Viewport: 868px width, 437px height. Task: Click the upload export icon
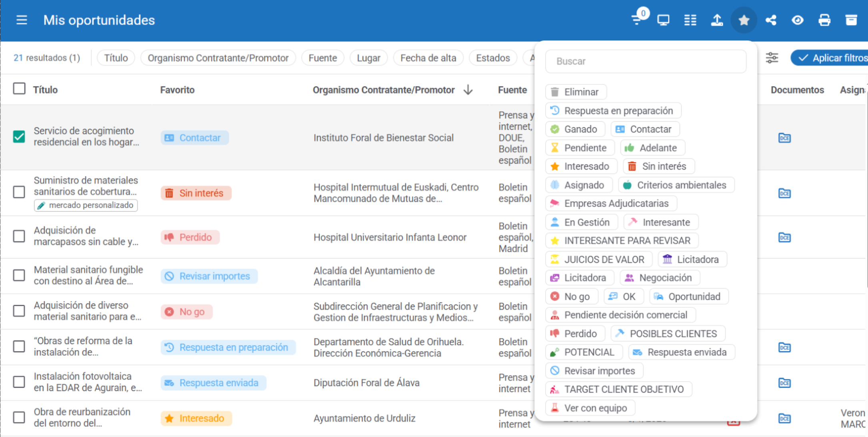coord(717,20)
